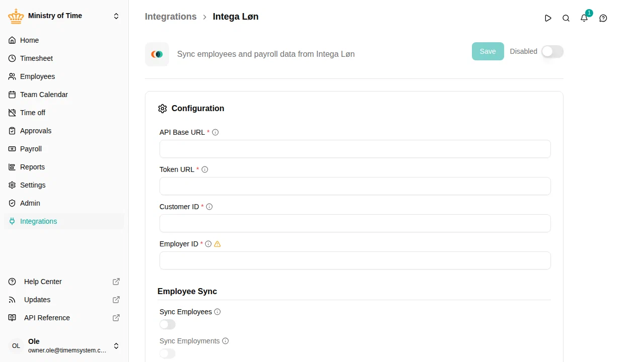Enable the Sync Employees toggle
Screen dimensions: 644x362
(168, 324)
